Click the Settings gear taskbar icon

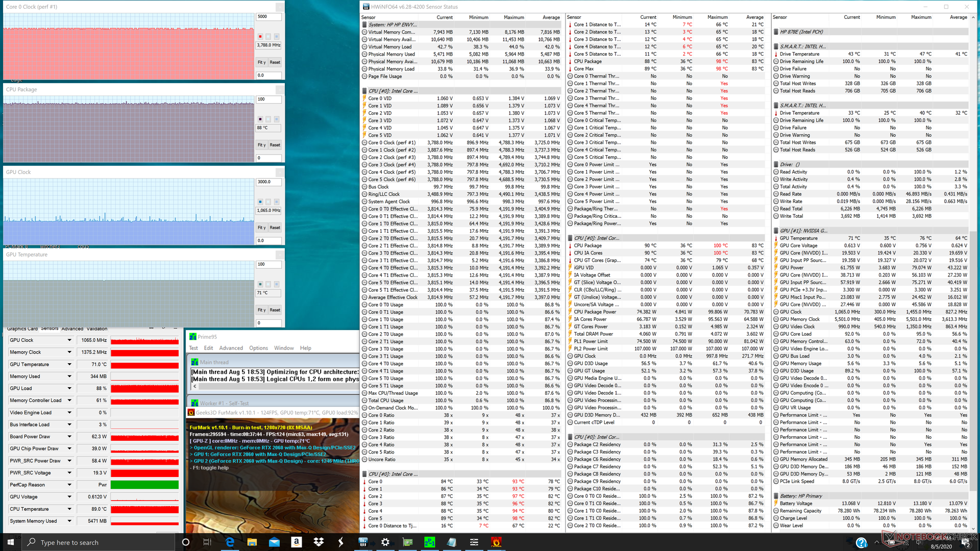click(x=385, y=542)
